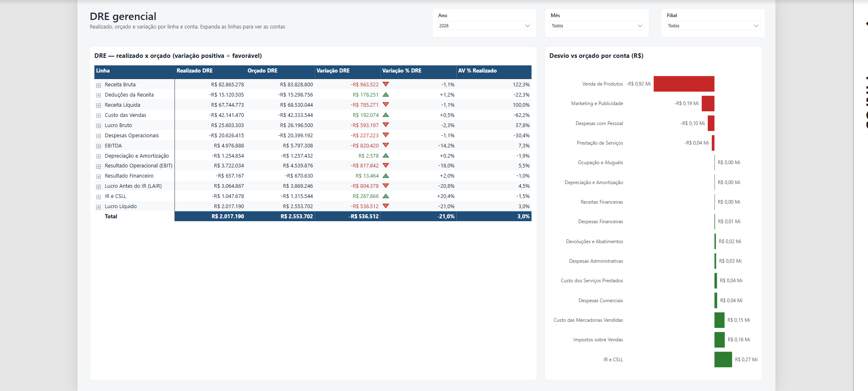868x391 pixels.
Task: Expand the Resultado Financeiro row
Action: click(x=99, y=176)
